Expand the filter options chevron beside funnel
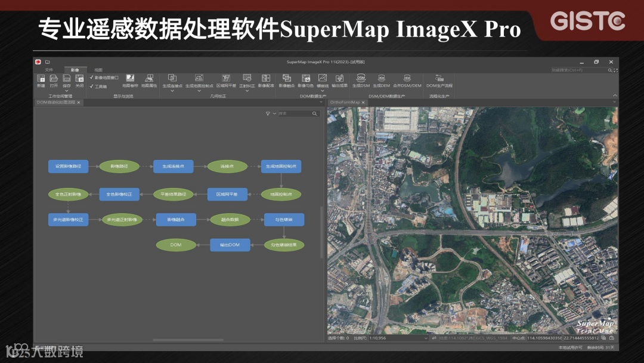 pyautogui.click(x=274, y=113)
